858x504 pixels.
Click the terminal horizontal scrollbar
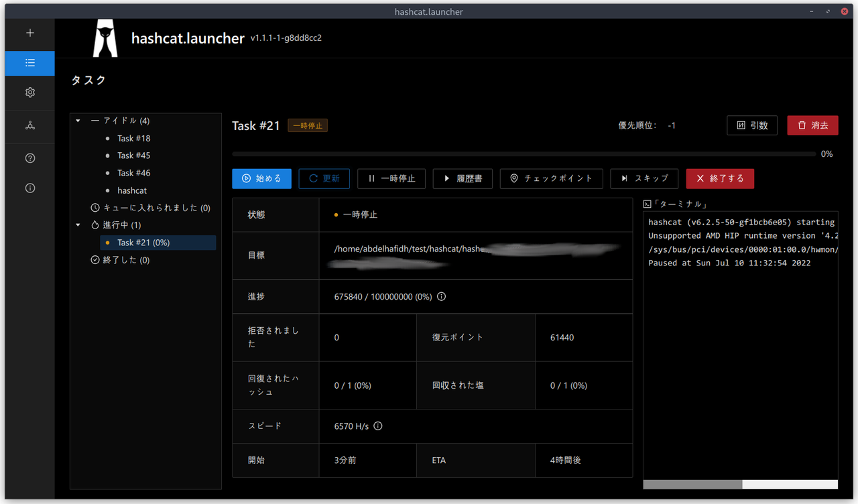coord(692,484)
